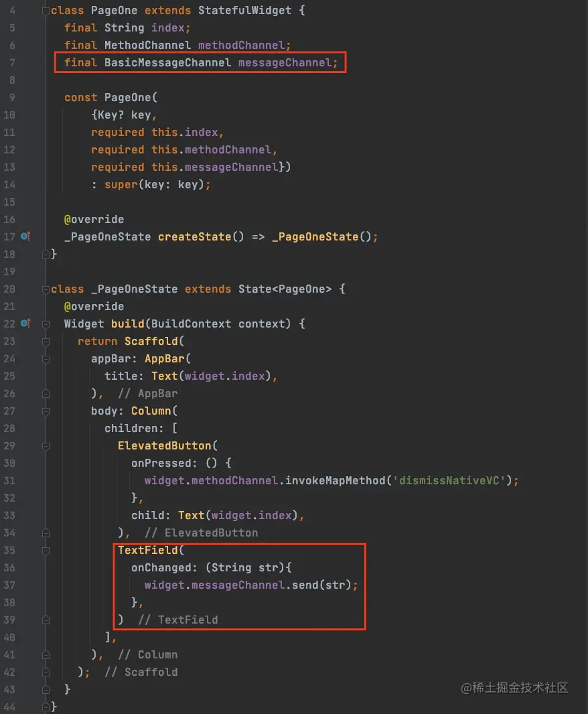Click the // ElevatedButton comment hint
The image size is (588, 714).
click(x=202, y=532)
